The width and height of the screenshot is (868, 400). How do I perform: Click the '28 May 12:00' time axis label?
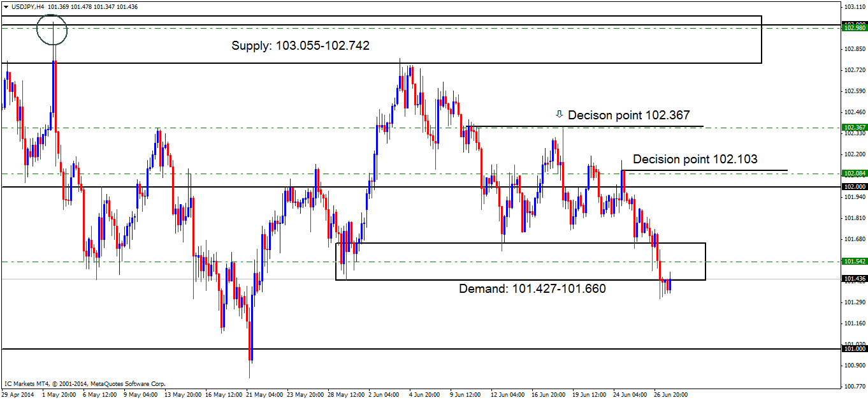pos(345,394)
